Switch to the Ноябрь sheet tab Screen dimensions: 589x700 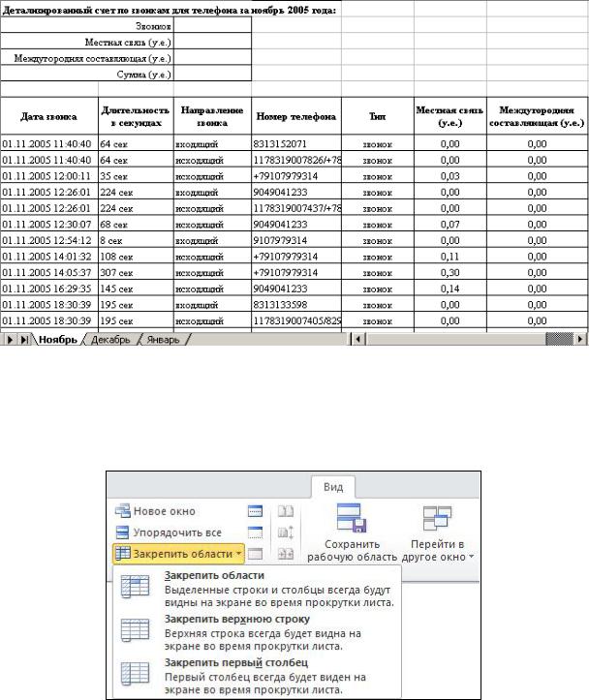tap(57, 339)
